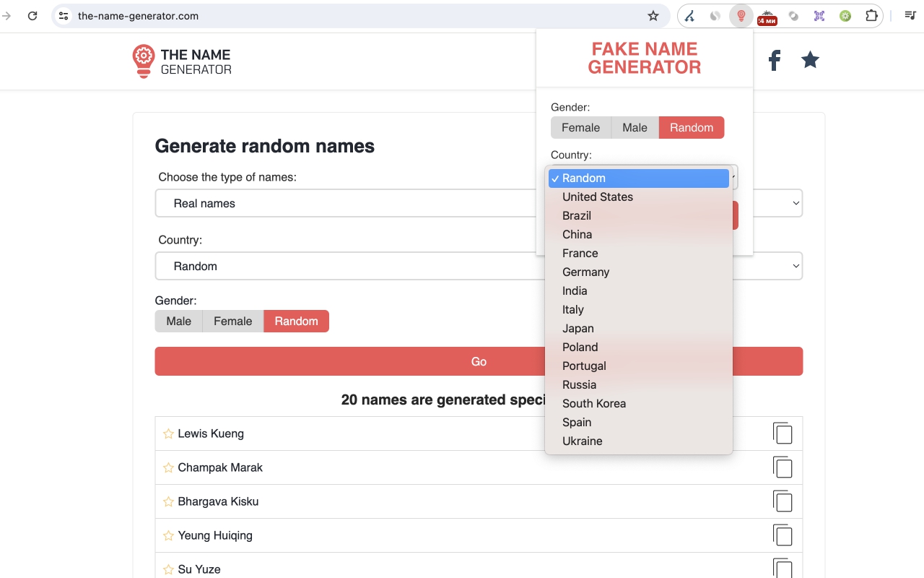This screenshot has width=924, height=578.
Task: Click the 'Bhargava Kisku' name text
Action: (x=218, y=501)
